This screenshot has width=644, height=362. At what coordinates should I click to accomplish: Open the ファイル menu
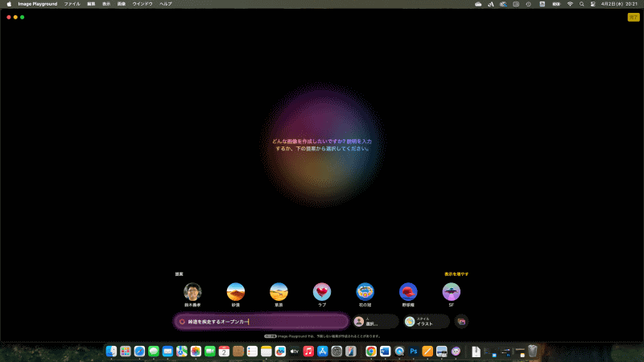[x=72, y=4]
